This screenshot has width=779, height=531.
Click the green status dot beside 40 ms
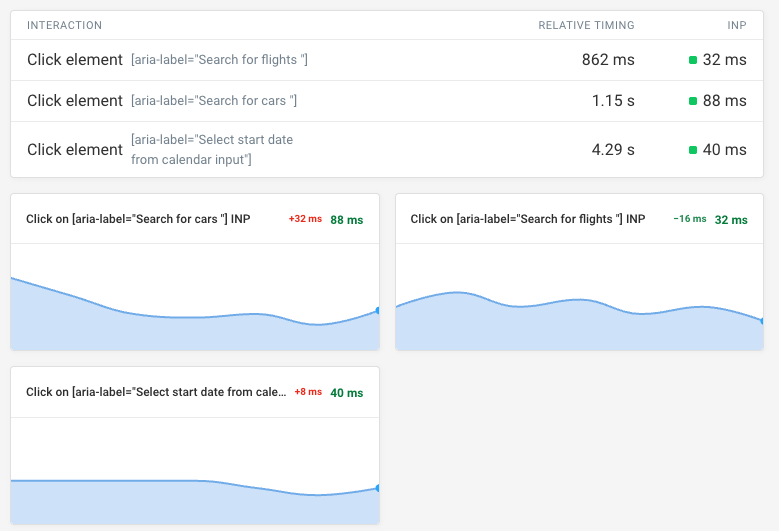point(693,150)
